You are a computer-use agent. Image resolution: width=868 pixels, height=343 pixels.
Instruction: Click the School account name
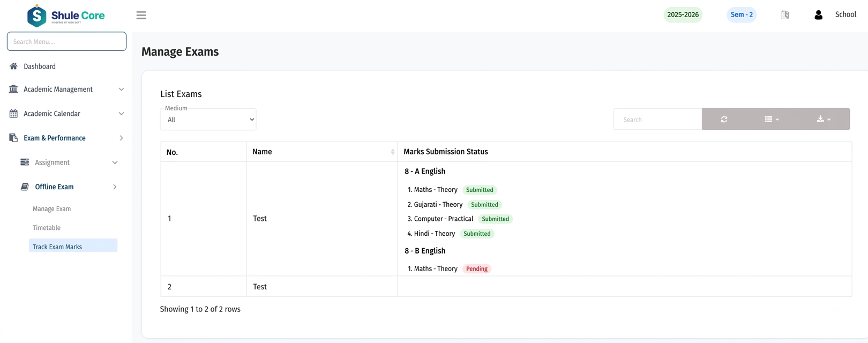pyautogui.click(x=845, y=14)
